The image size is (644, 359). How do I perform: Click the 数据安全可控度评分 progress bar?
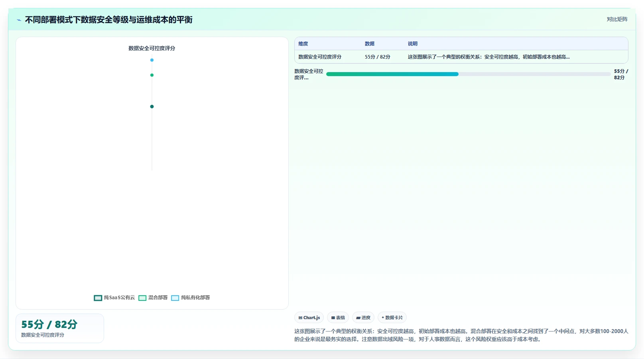[468, 74]
